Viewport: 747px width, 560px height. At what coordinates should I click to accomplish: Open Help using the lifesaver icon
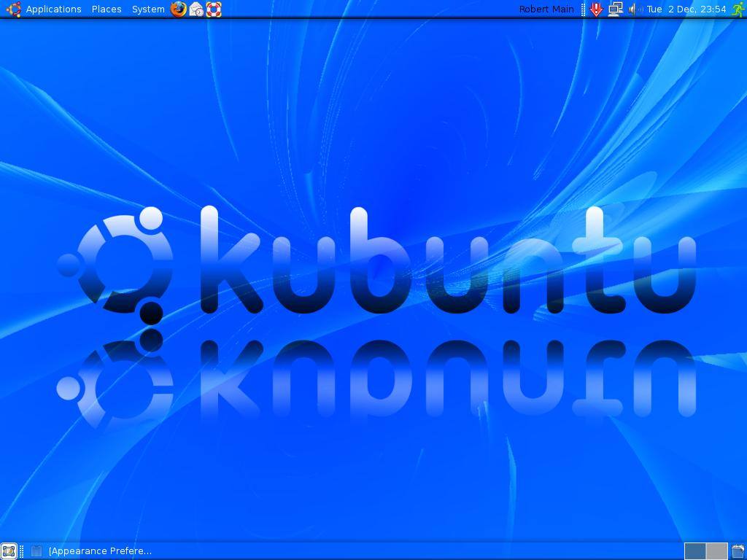click(213, 9)
